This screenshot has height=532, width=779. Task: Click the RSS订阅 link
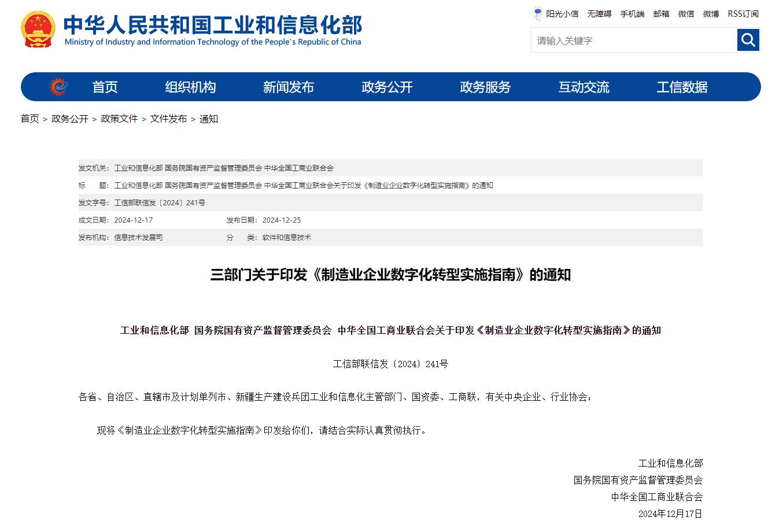743,14
